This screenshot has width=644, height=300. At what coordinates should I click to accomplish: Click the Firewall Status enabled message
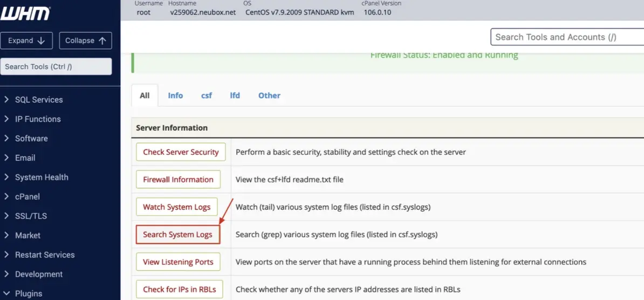pos(444,55)
